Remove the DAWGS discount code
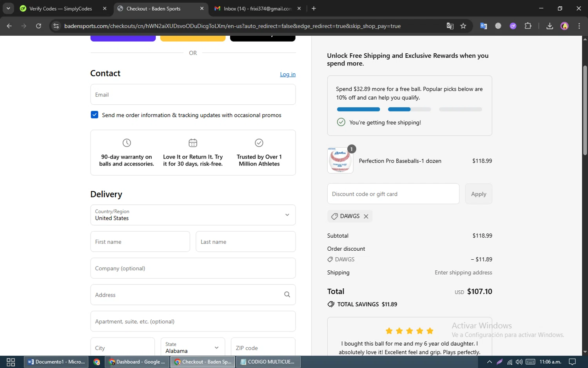The width and height of the screenshot is (588, 368). [x=366, y=216]
